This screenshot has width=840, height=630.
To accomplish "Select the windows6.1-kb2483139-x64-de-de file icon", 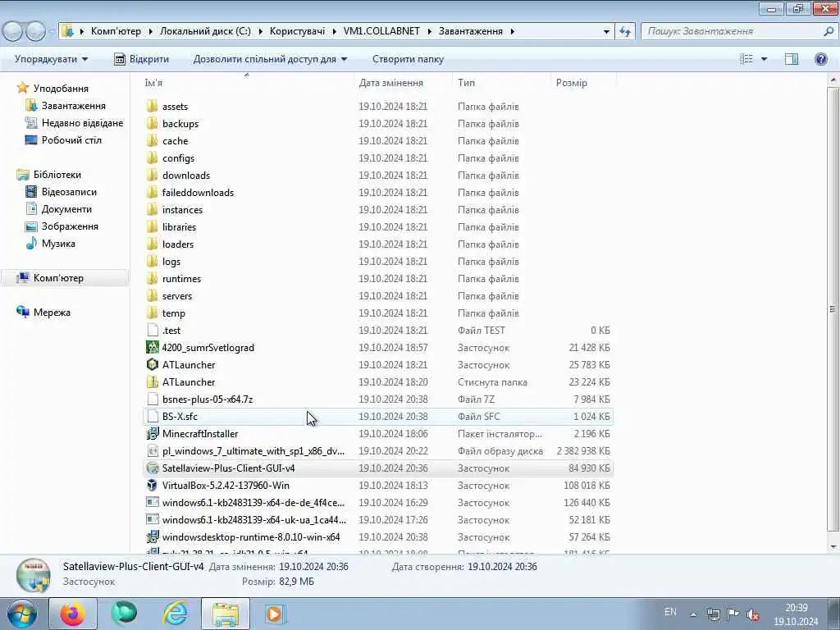I will click(152, 503).
